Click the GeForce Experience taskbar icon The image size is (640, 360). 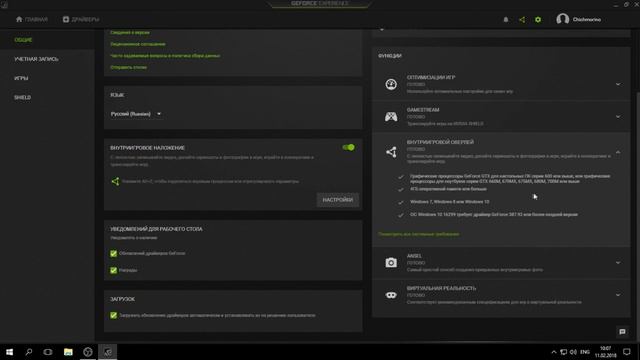[x=107, y=352]
